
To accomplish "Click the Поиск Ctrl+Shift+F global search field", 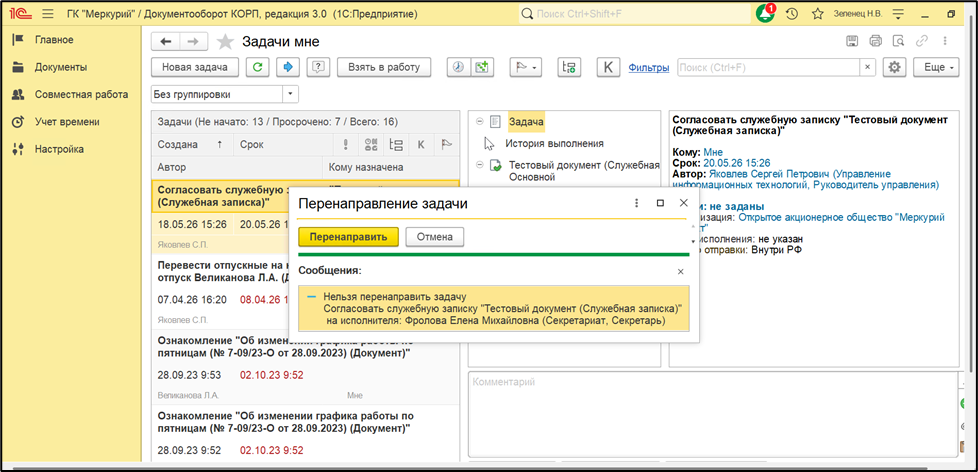I will [x=634, y=14].
